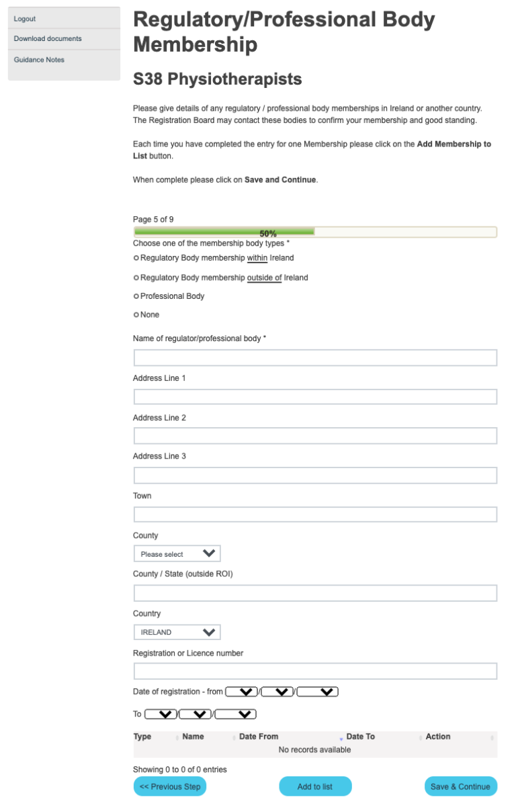Focus the Registration or Licence number field
Viewport: 516px width, 812px height.
(x=315, y=671)
